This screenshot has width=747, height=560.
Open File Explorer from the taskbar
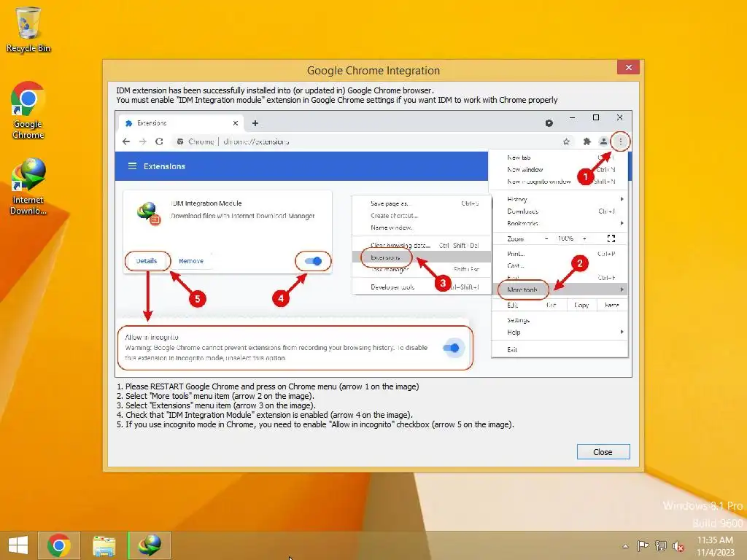(104, 545)
